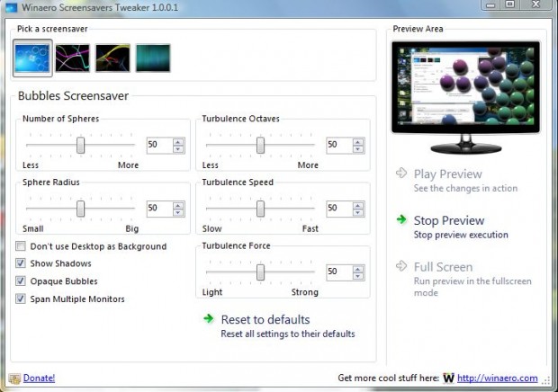Toggle the Opaque Bubbles checkbox

pyautogui.click(x=21, y=281)
